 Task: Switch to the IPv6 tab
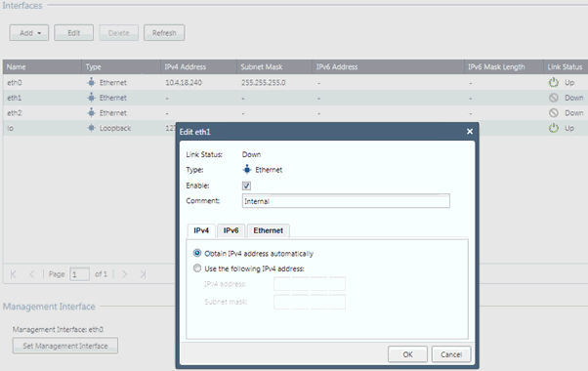(231, 230)
